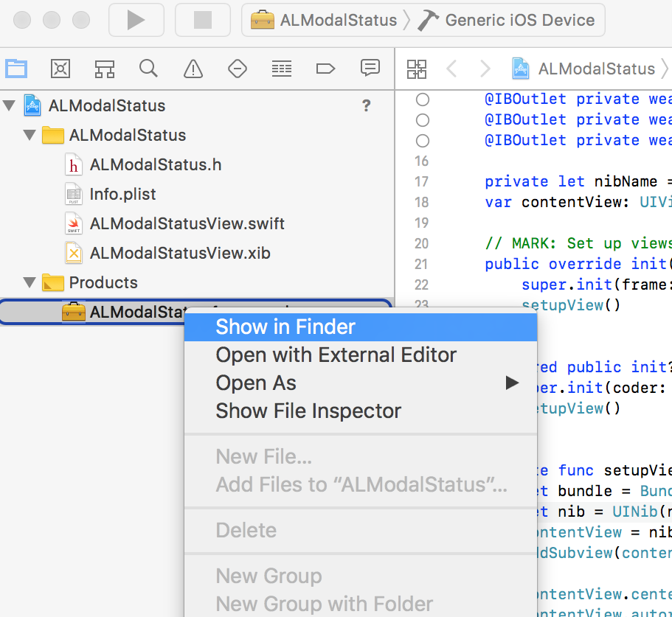Click the third IBOutlet connection circle

[x=423, y=141]
